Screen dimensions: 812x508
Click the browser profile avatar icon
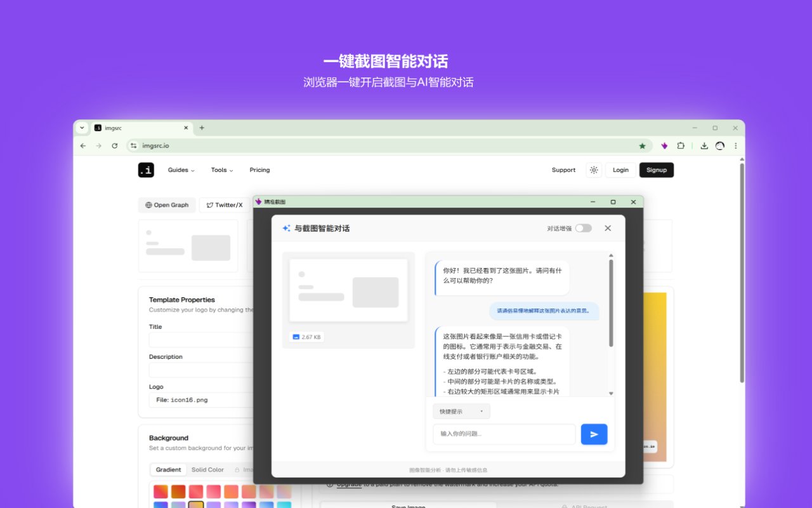(x=720, y=145)
